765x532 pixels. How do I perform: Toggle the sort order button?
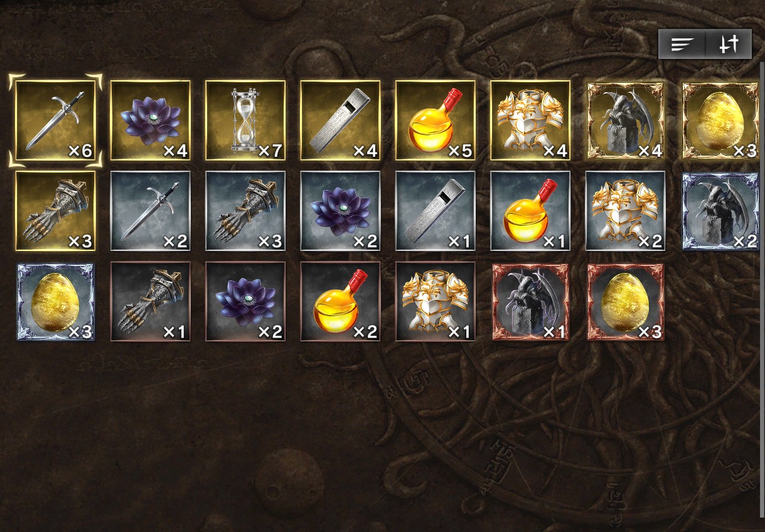pyautogui.click(x=728, y=44)
